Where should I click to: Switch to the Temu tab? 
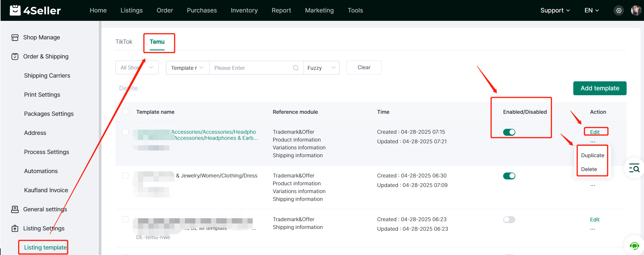[x=157, y=42]
